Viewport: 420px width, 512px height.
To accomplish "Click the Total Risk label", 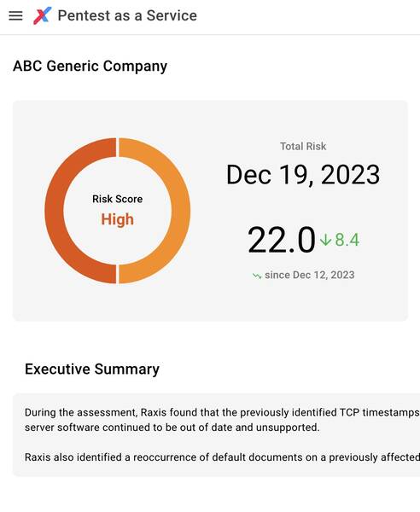I will click(x=303, y=146).
